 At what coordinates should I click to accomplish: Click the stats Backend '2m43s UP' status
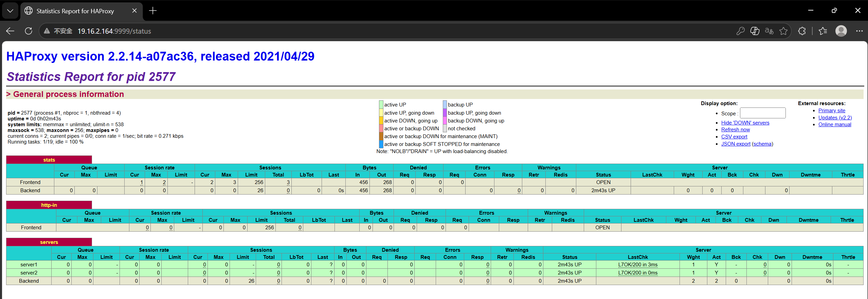603,190
